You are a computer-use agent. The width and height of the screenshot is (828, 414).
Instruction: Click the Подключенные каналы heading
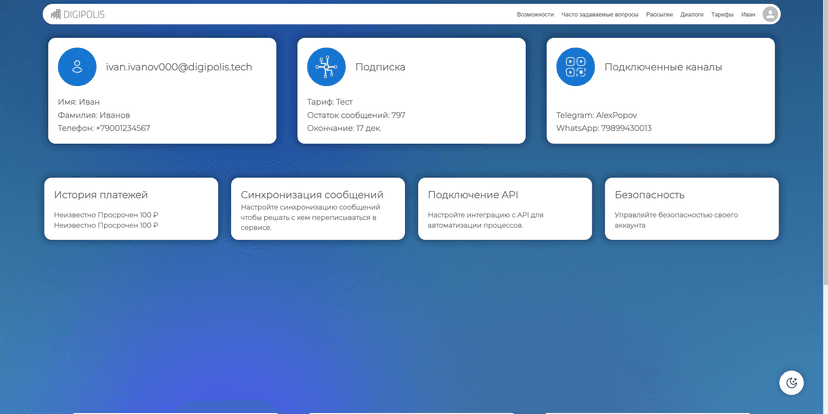[663, 67]
